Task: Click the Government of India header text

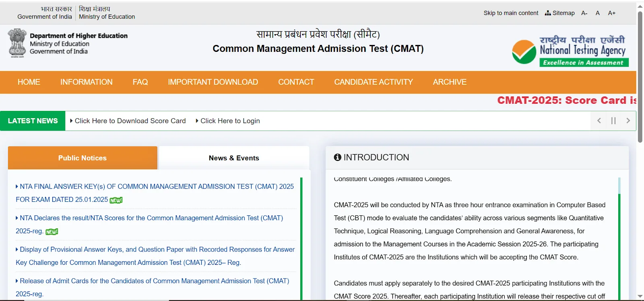Action: (x=45, y=17)
